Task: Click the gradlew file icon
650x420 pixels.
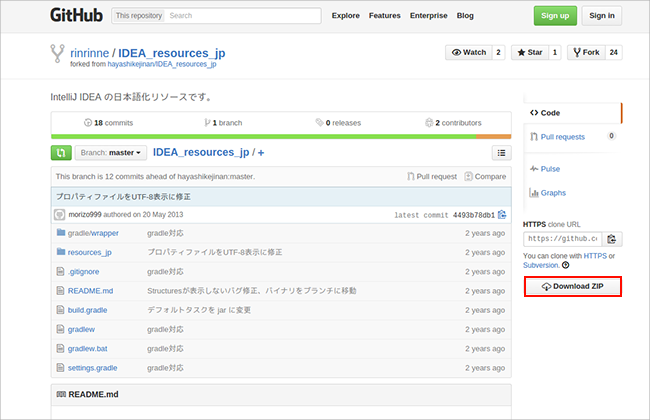Action: point(61,329)
